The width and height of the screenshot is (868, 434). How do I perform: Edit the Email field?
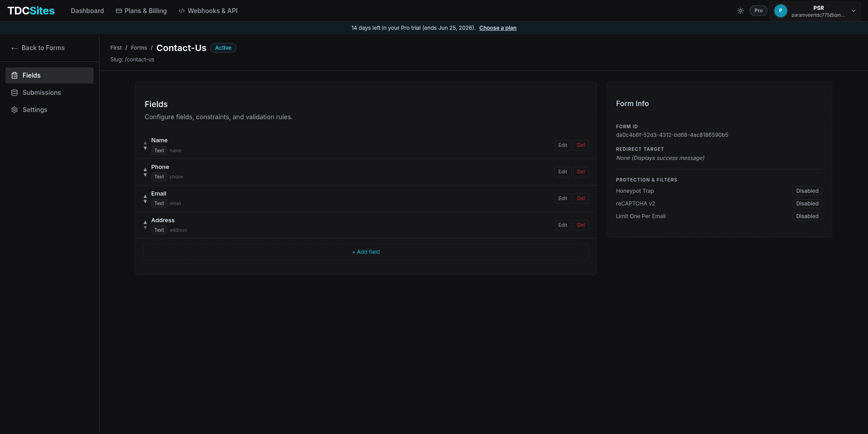click(562, 199)
